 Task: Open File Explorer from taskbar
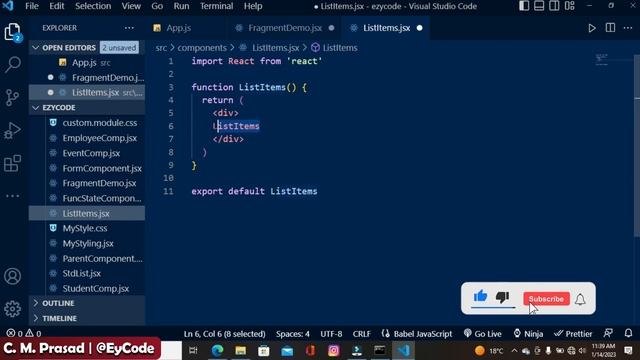240,350
